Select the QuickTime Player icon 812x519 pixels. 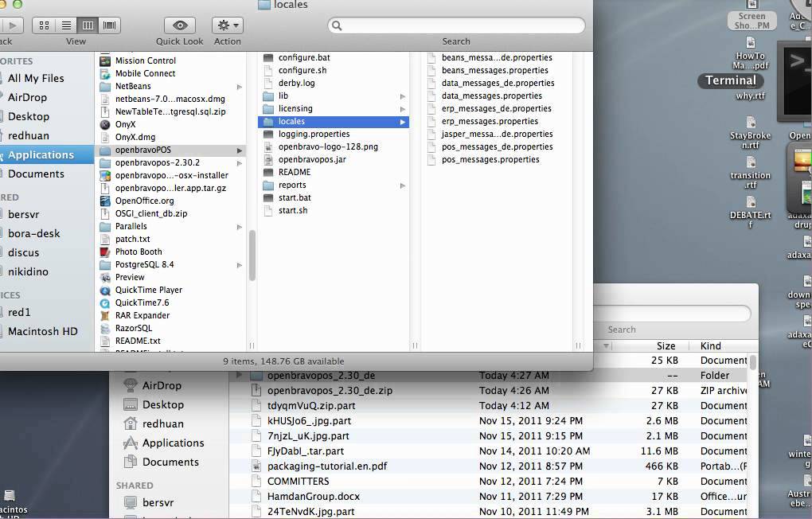(x=105, y=290)
